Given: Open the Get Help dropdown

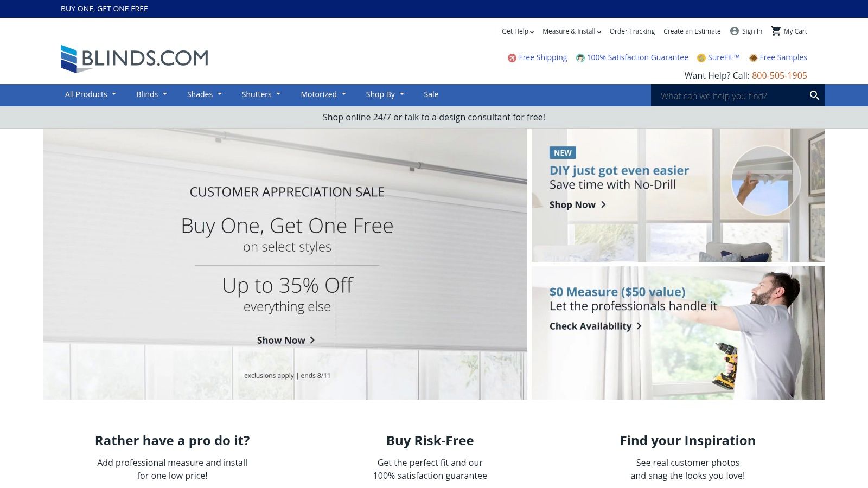Looking at the screenshot, I should point(518,31).
